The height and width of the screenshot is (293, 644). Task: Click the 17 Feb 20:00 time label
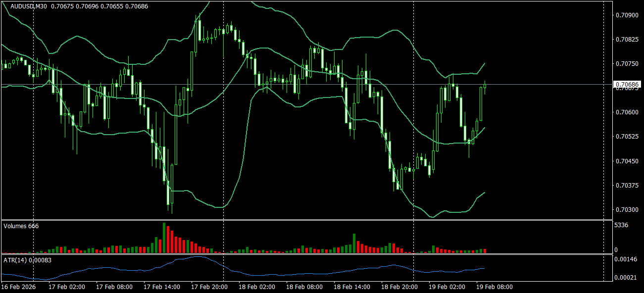pyautogui.click(x=210, y=287)
